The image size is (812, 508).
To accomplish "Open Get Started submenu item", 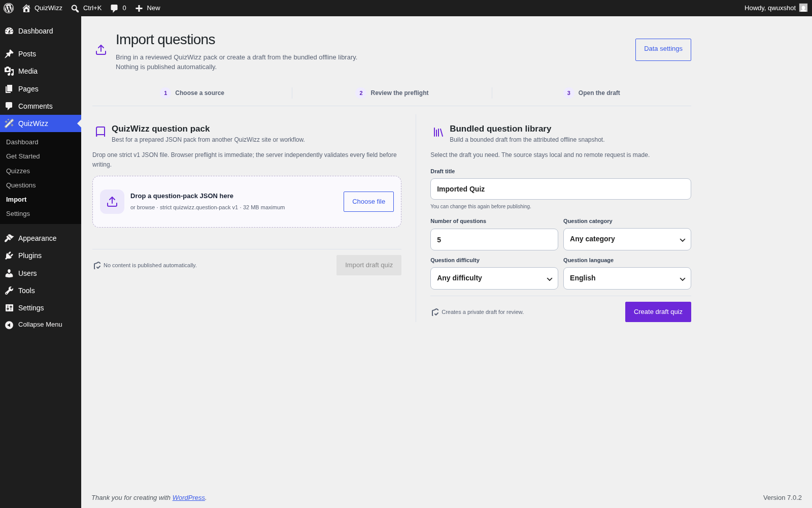I will pos(23,156).
